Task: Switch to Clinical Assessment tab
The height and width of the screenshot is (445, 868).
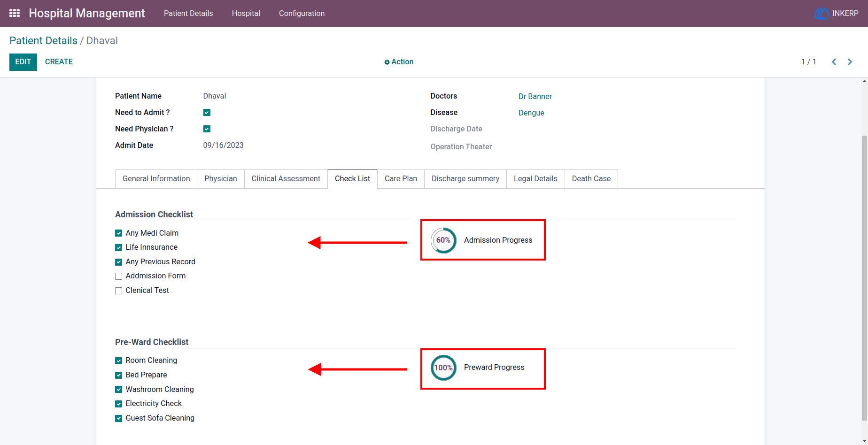Action: click(x=286, y=179)
